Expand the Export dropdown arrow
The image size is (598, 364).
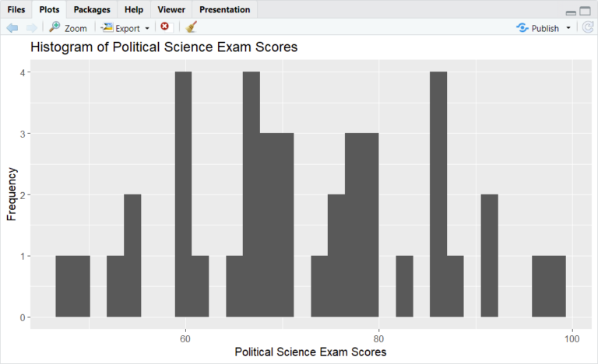click(147, 29)
